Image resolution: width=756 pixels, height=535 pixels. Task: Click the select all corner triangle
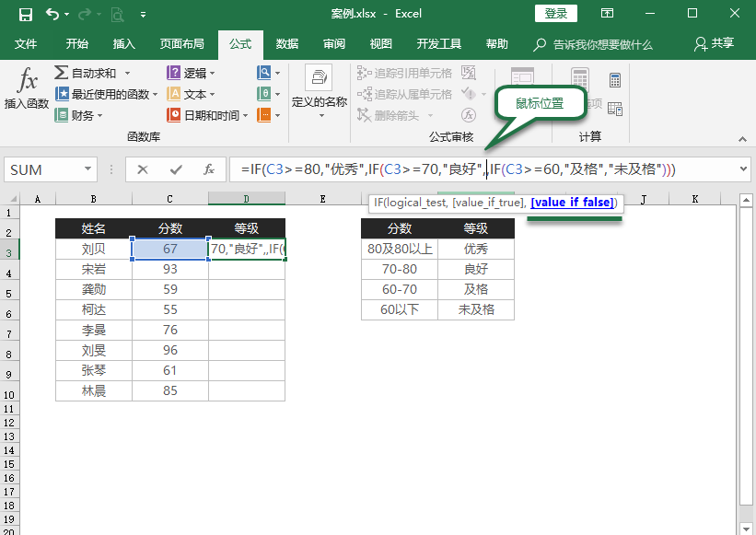tap(13, 199)
